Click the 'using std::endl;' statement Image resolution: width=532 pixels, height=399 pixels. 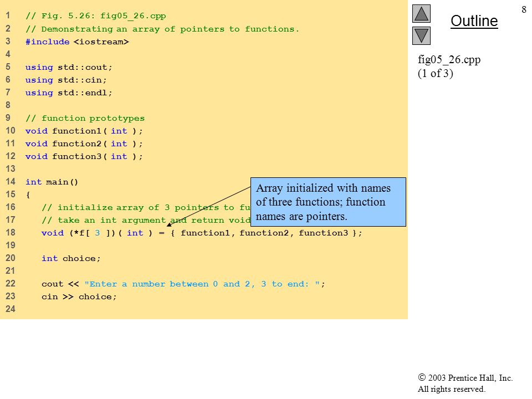tap(69, 93)
